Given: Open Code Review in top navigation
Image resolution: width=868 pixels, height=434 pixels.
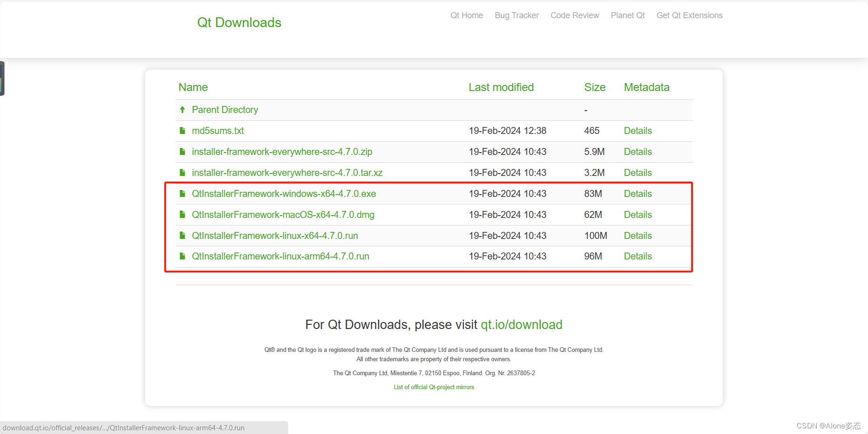Looking at the screenshot, I should click(x=574, y=15).
